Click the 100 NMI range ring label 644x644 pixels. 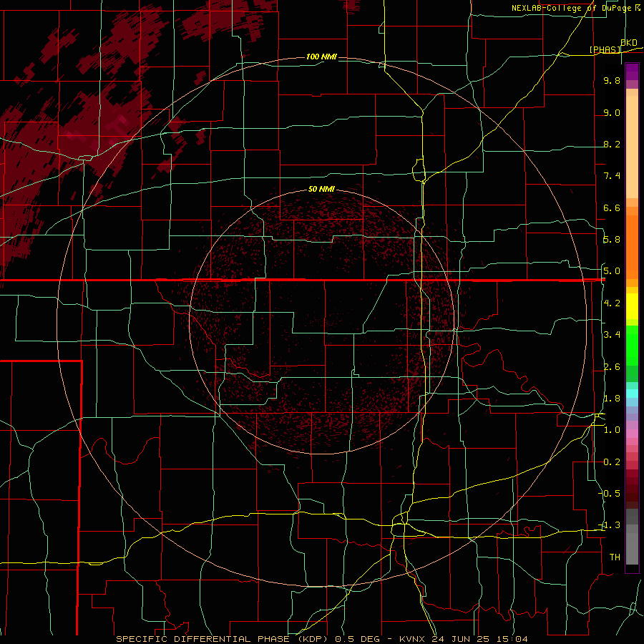pos(321,57)
